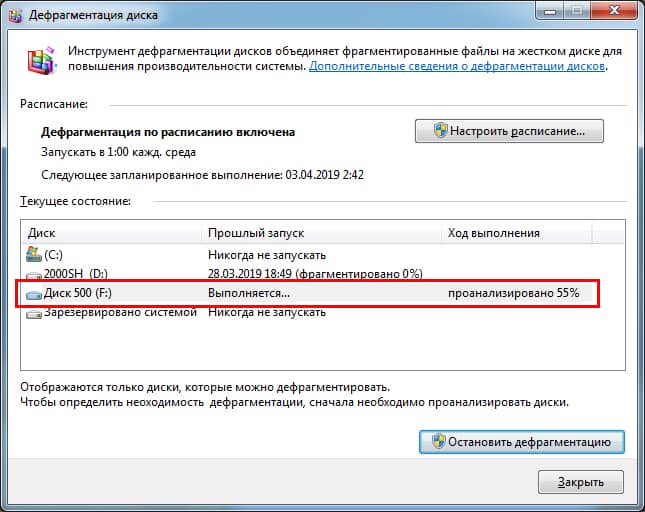Click the Закрыть button
The width and height of the screenshot is (645, 512).
tap(581, 482)
